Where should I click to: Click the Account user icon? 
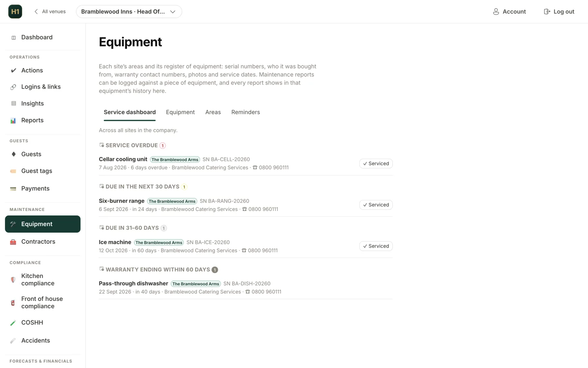click(x=496, y=11)
